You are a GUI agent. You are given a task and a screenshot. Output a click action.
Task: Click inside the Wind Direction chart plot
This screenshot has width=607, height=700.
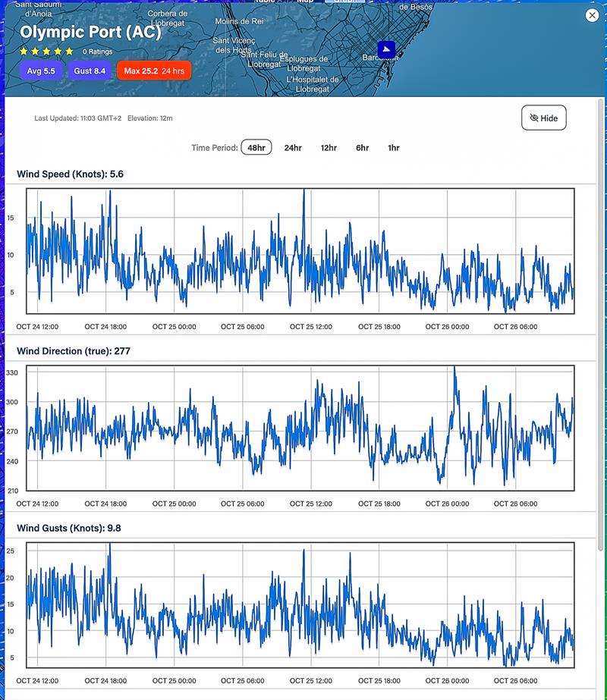coord(300,428)
